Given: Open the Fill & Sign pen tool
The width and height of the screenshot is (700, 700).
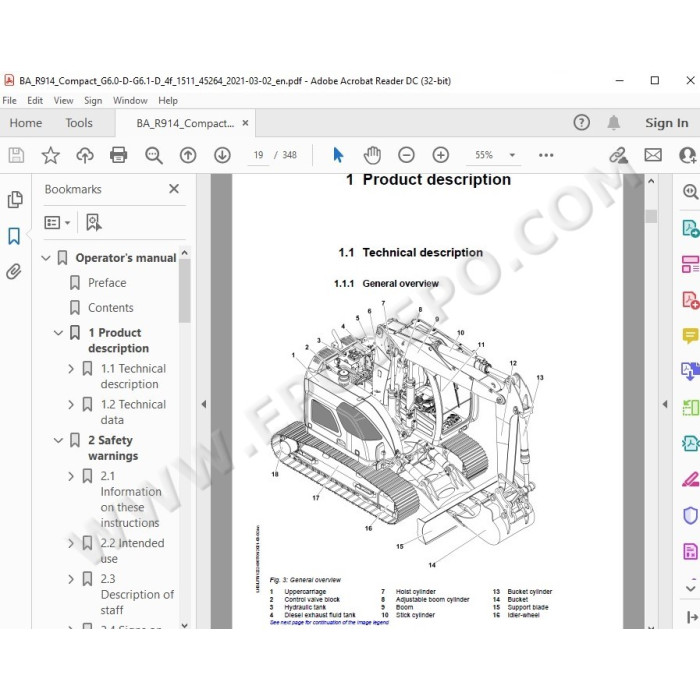Looking at the screenshot, I should [x=690, y=479].
